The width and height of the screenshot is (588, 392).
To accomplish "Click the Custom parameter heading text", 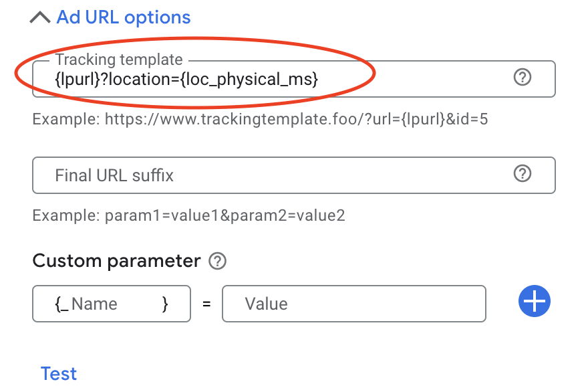I will point(116,261).
